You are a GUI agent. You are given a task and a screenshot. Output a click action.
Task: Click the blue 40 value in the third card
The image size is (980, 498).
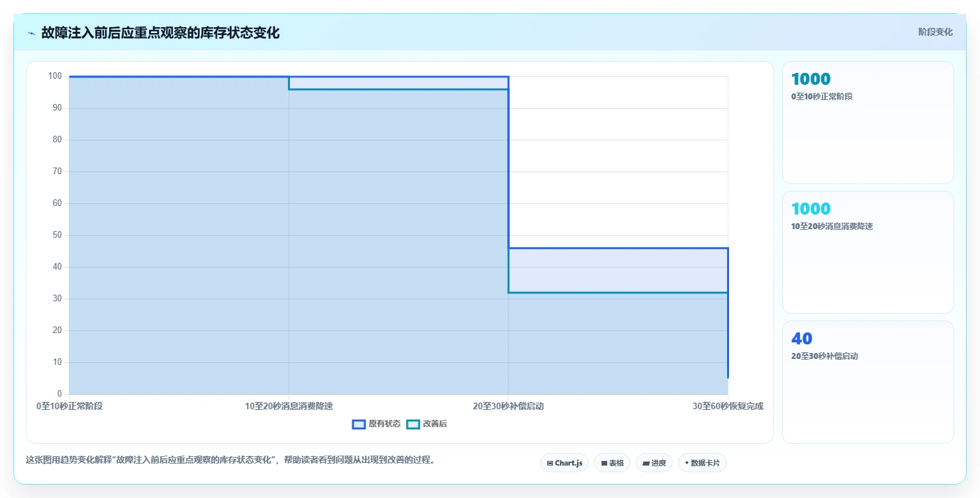click(802, 338)
